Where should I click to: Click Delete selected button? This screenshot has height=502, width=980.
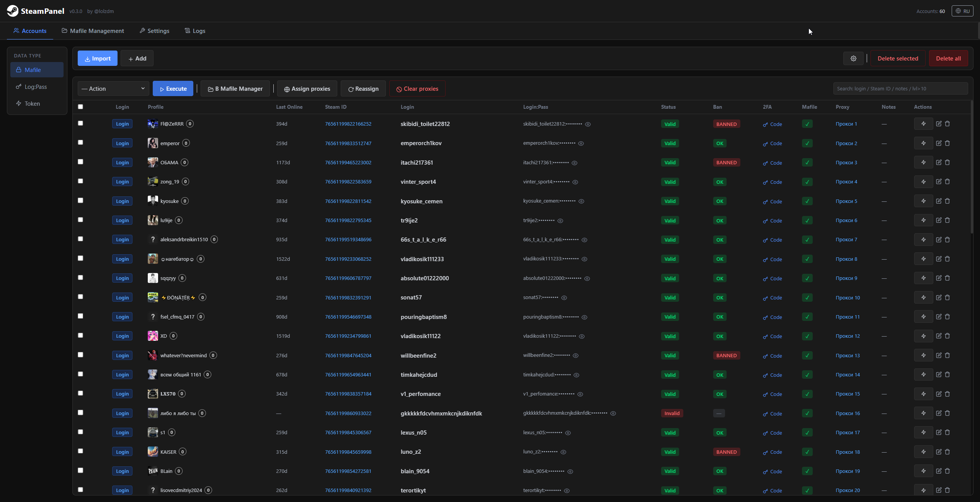(898, 58)
